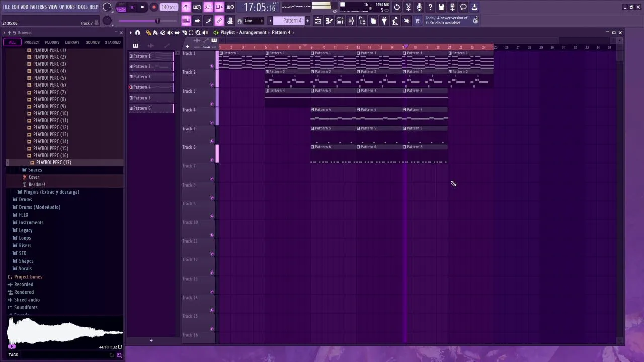Pause playback with the pause button
This screenshot has height=362, width=644.
click(133, 7)
